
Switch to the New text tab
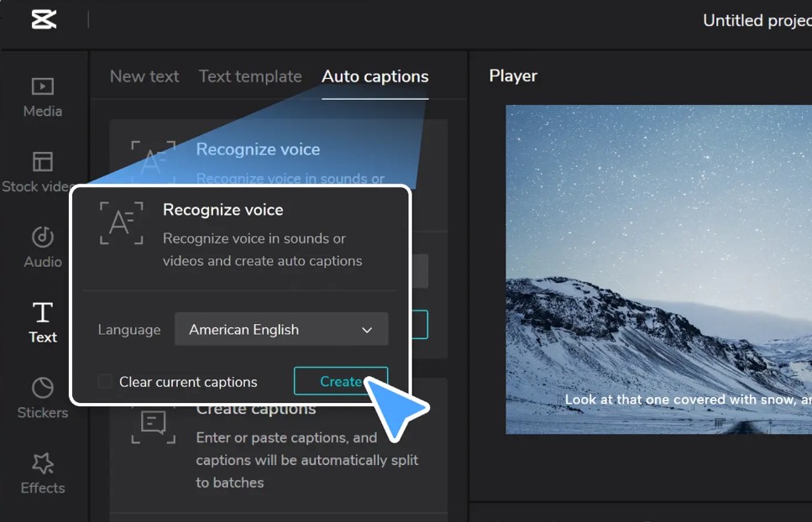[x=144, y=76]
